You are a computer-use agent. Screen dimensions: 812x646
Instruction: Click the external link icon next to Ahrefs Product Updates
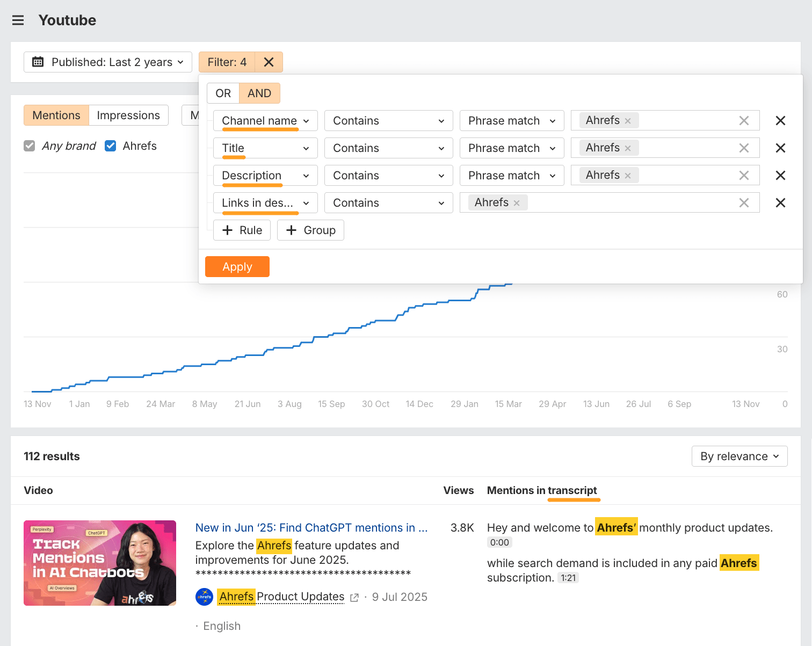(x=354, y=597)
